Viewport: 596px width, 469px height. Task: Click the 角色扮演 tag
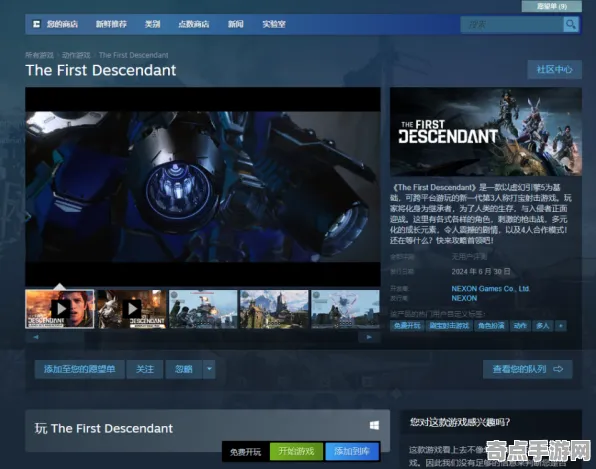click(491, 326)
